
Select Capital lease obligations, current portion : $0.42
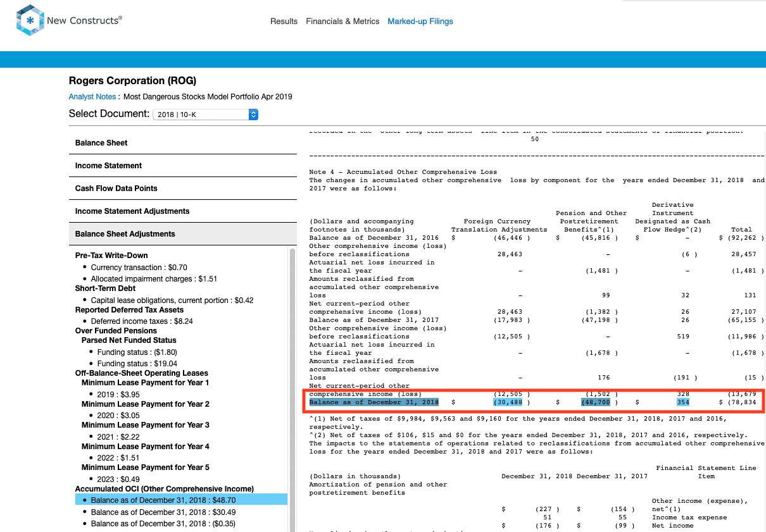click(x=172, y=300)
